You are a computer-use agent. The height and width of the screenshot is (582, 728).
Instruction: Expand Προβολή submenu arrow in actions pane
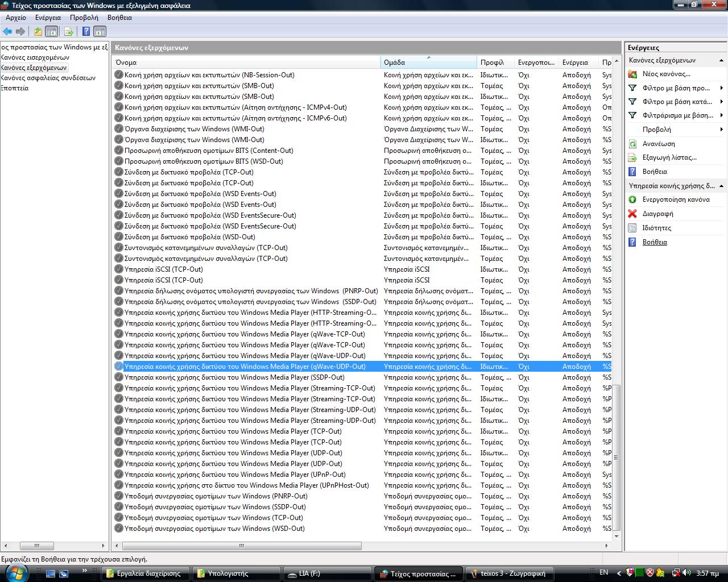[x=721, y=130]
